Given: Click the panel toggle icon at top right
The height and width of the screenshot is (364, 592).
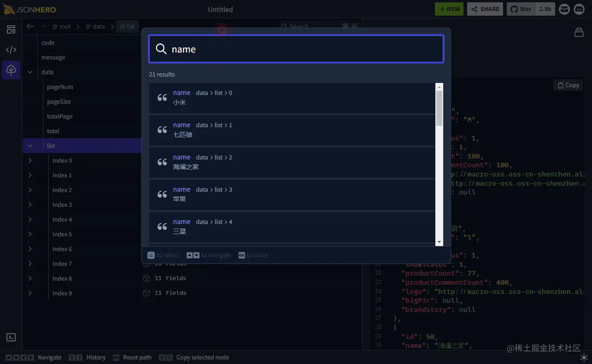Looking at the screenshot, I should (x=579, y=32).
